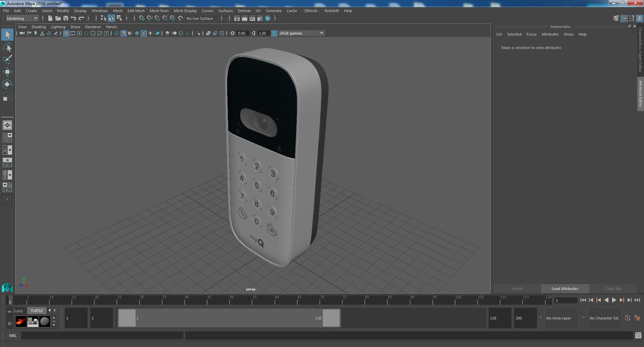Toggle viewport grid display
This screenshot has width=644, height=347.
tap(66, 33)
